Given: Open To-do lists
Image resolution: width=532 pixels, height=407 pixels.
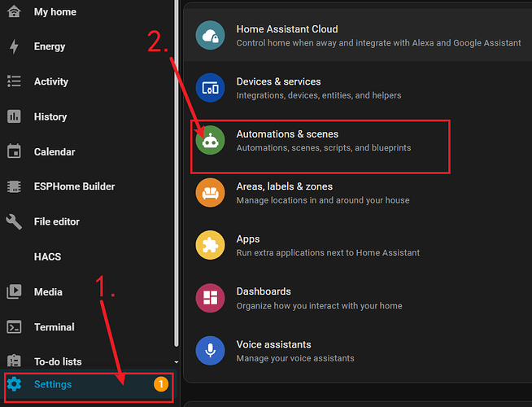Looking at the screenshot, I should pos(88,361).
